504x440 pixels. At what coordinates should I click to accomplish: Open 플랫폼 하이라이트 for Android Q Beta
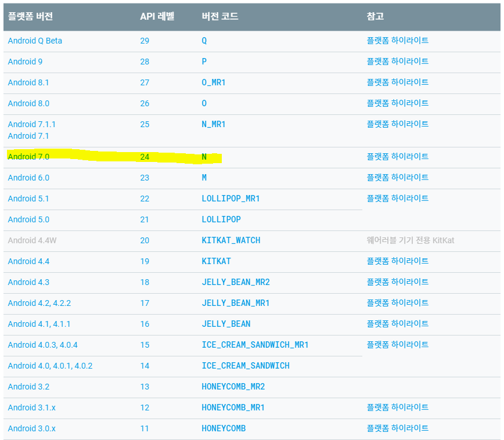[398, 41]
